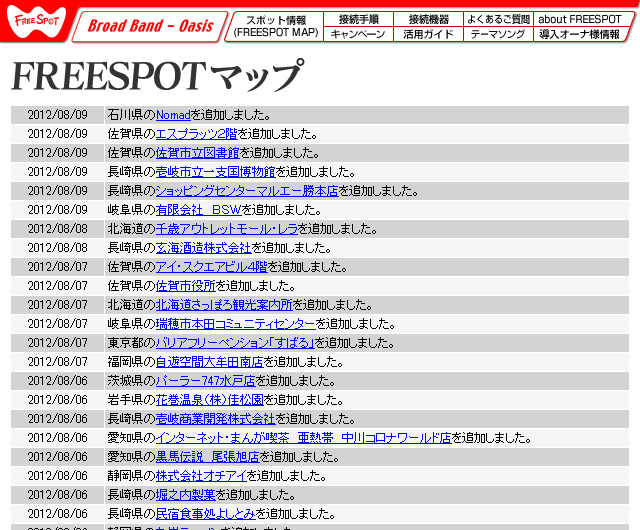Screen dimensions: 640x530
Task: Click 壱岐市立一支国博物館 link
Action: [216, 172]
